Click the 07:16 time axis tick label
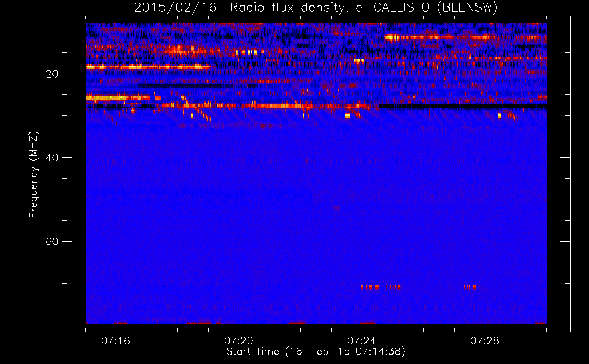Viewport: 589px width, 364px height. [x=116, y=341]
